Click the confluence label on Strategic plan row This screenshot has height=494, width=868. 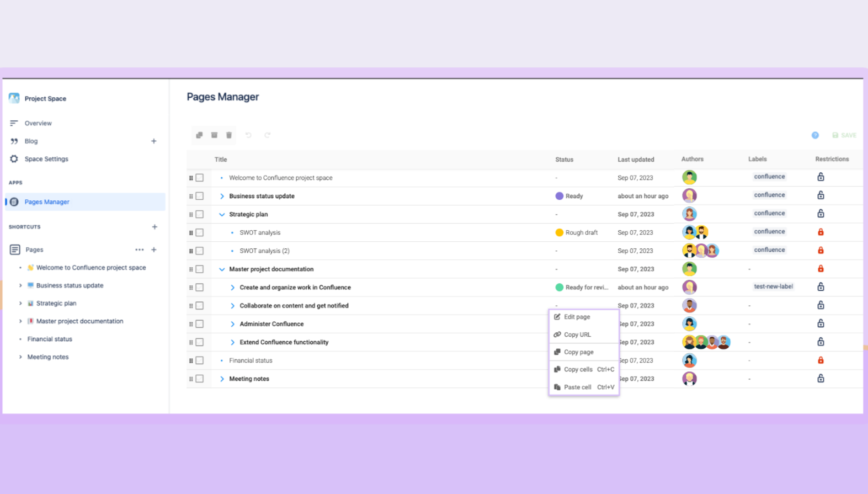[x=769, y=213]
